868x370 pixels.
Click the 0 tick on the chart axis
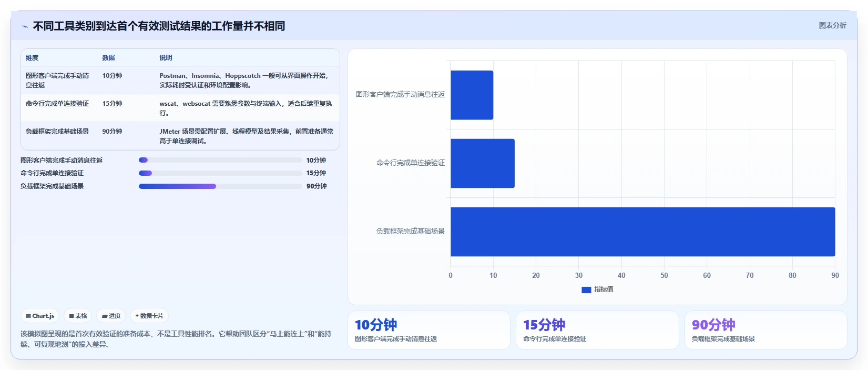(451, 275)
